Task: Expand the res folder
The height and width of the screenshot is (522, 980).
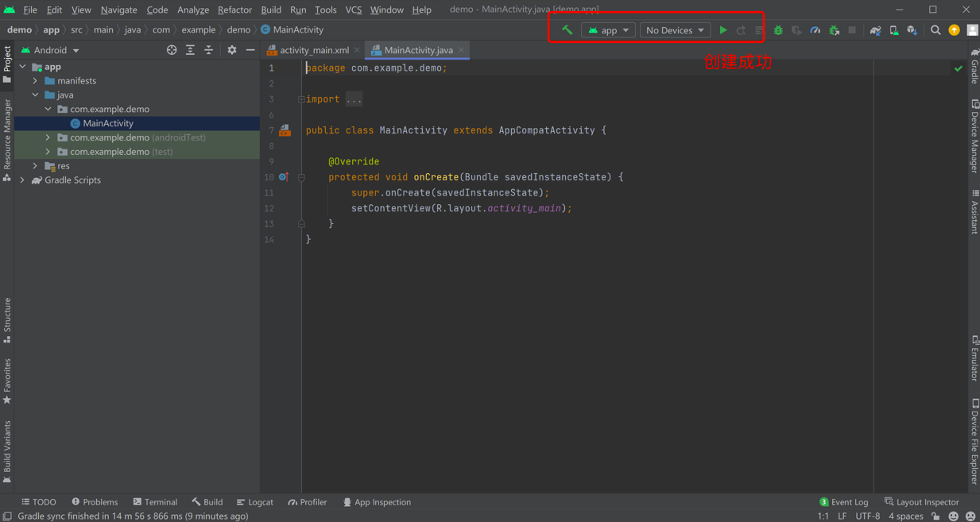Action: point(35,166)
